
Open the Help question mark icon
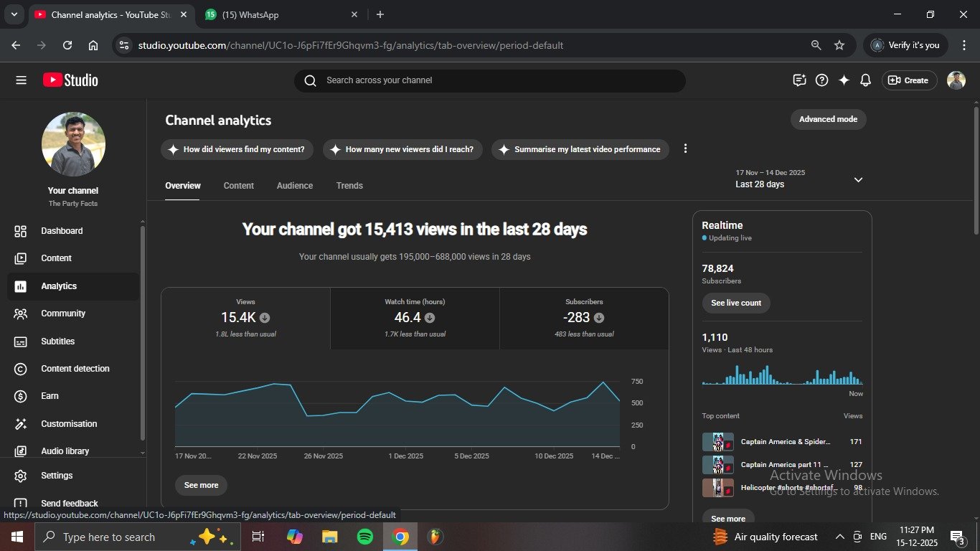click(x=822, y=80)
